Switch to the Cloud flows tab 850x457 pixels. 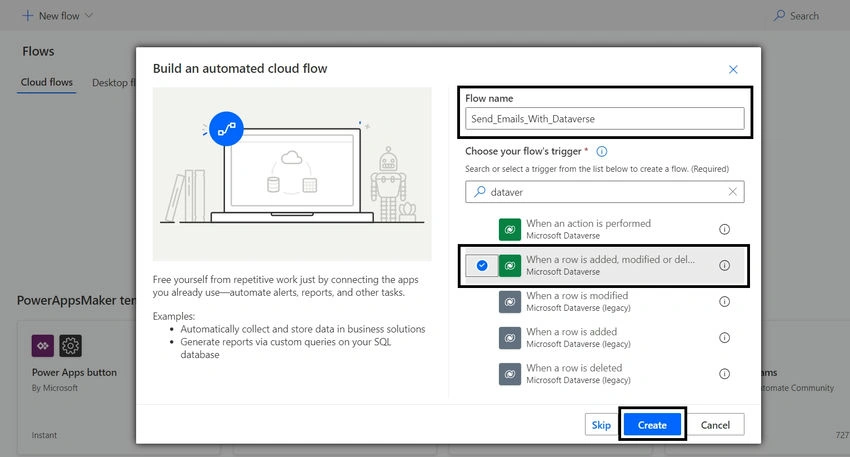click(x=47, y=82)
